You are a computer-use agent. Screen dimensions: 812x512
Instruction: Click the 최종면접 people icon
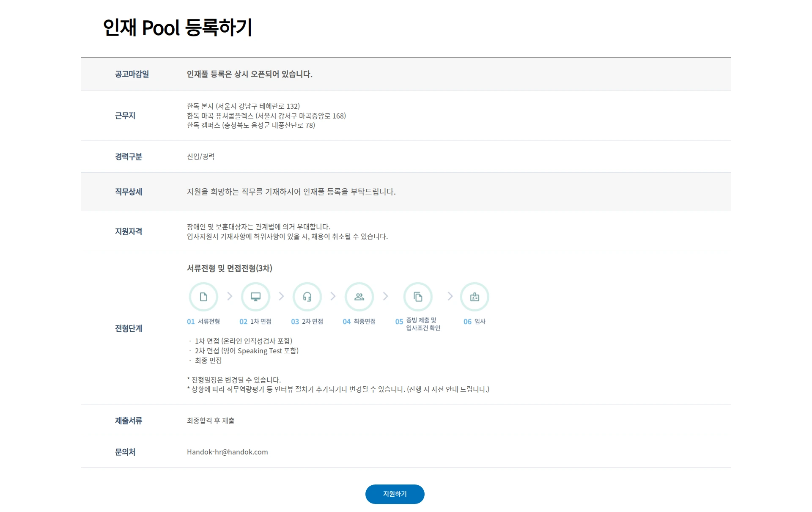(359, 297)
